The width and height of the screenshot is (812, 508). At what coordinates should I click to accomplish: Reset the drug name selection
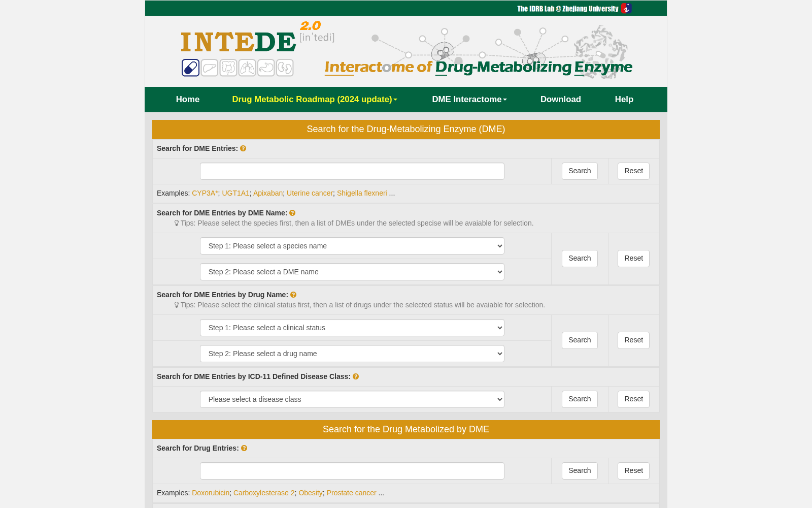(x=633, y=340)
